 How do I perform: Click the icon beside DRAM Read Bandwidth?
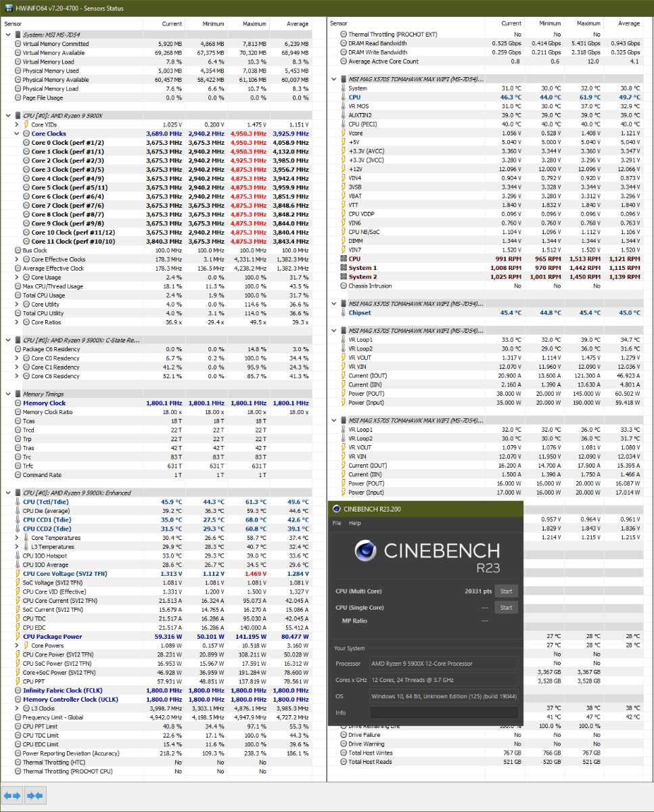coord(344,43)
